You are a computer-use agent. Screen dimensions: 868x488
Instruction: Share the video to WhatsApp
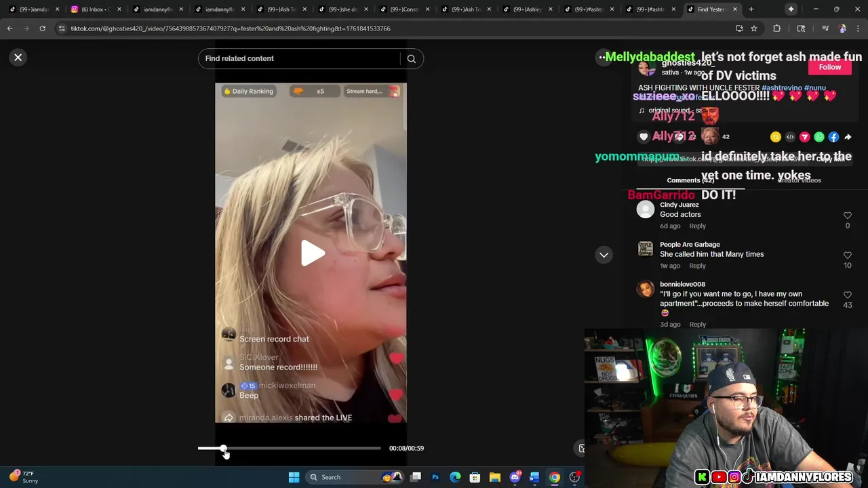click(x=819, y=137)
